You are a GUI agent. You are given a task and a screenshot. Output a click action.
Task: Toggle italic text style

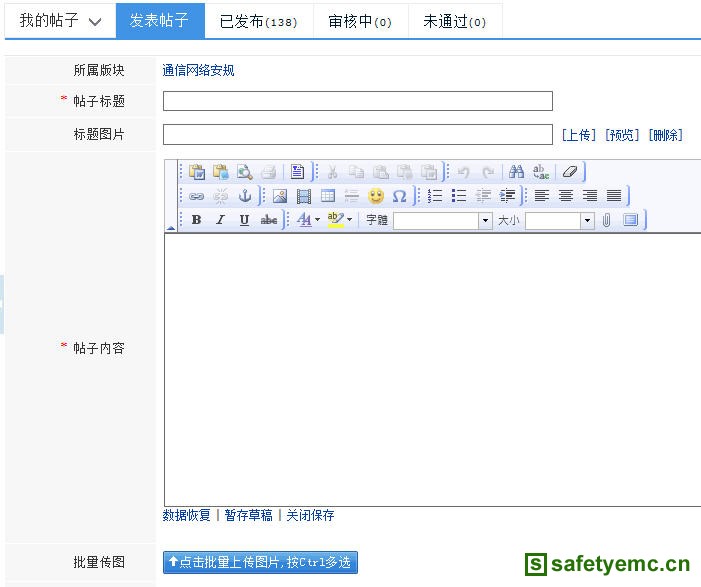[x=221, y=220]
